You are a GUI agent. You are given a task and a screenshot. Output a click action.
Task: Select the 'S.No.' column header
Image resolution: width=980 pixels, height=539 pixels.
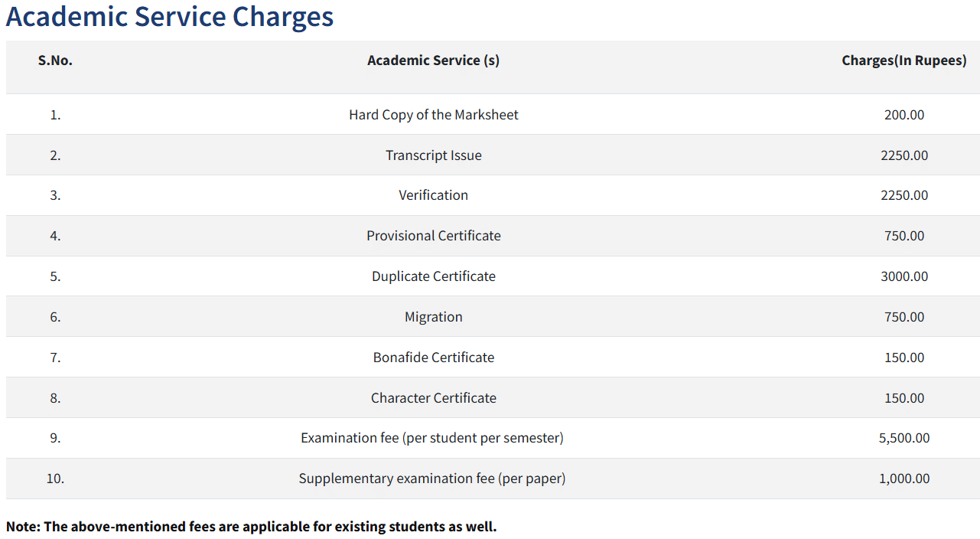click(x=55, y=60)
